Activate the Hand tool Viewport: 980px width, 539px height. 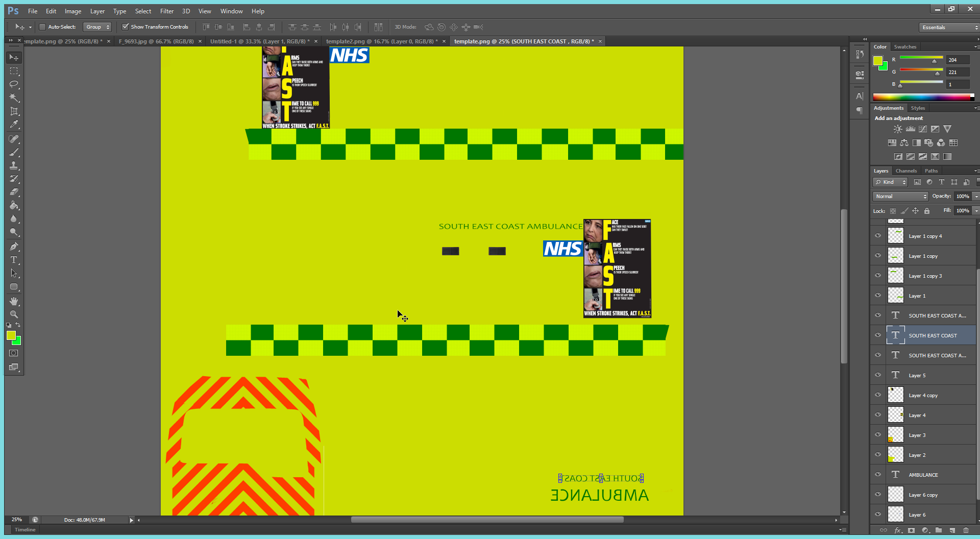[14, 301]
